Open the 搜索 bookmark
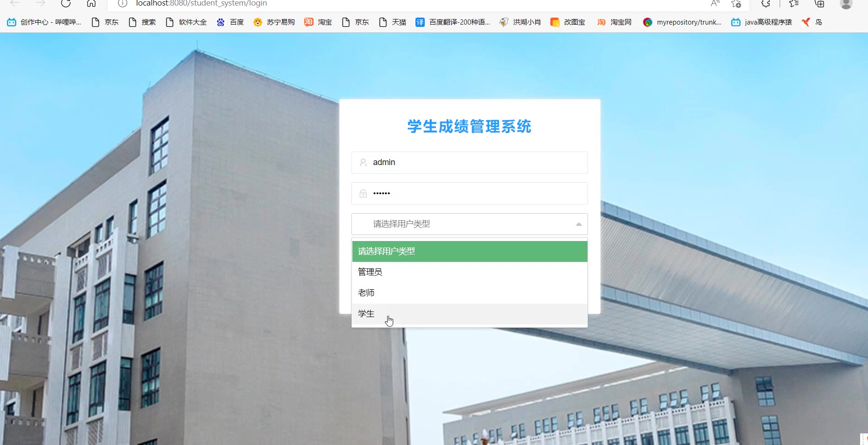Image resolution: width=868 pixels, height=445 pixels. [142, 22]
